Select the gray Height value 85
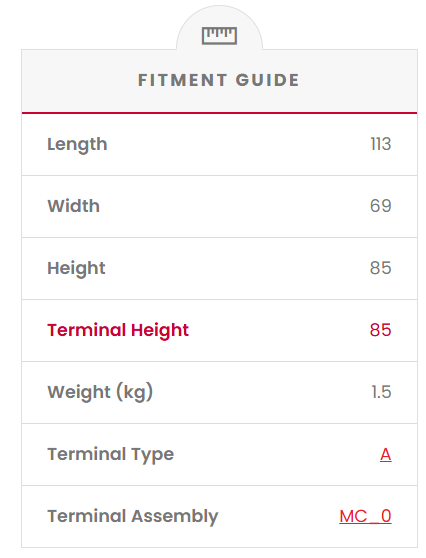426x558 pixels. [380, 268]
